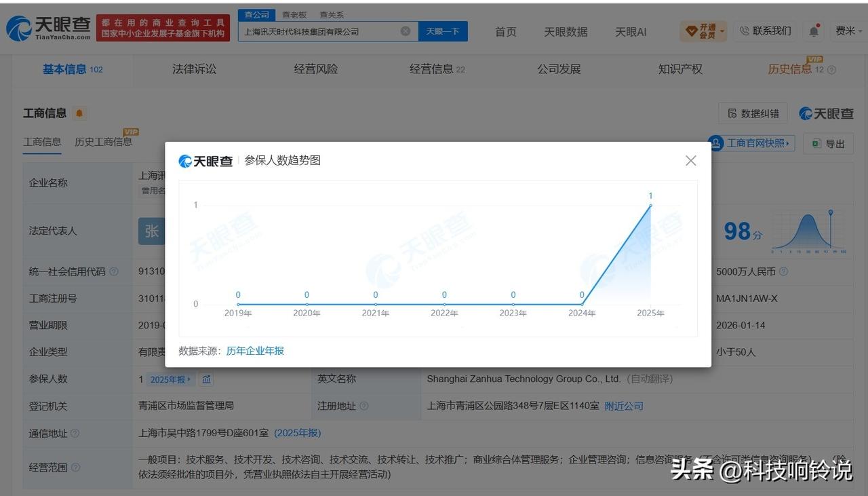This screenshot has height=496, width=868.
Task: Click help icon next to 注册地址
Action: 364,406
